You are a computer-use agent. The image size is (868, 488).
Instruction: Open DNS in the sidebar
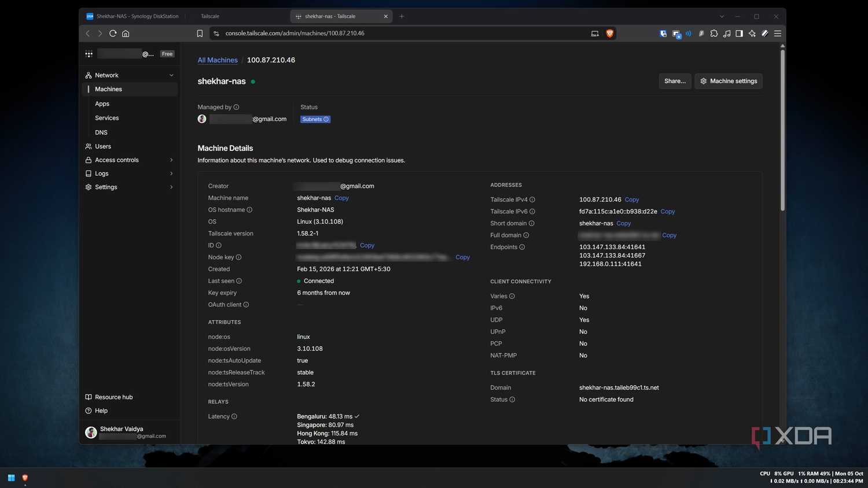101,132
